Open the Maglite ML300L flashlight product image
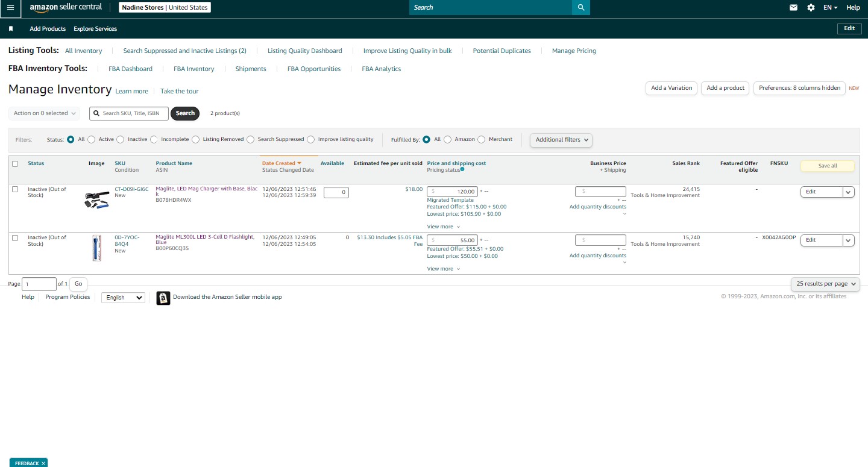The height and width of the screenshot is (467, 868). (96, 248)
